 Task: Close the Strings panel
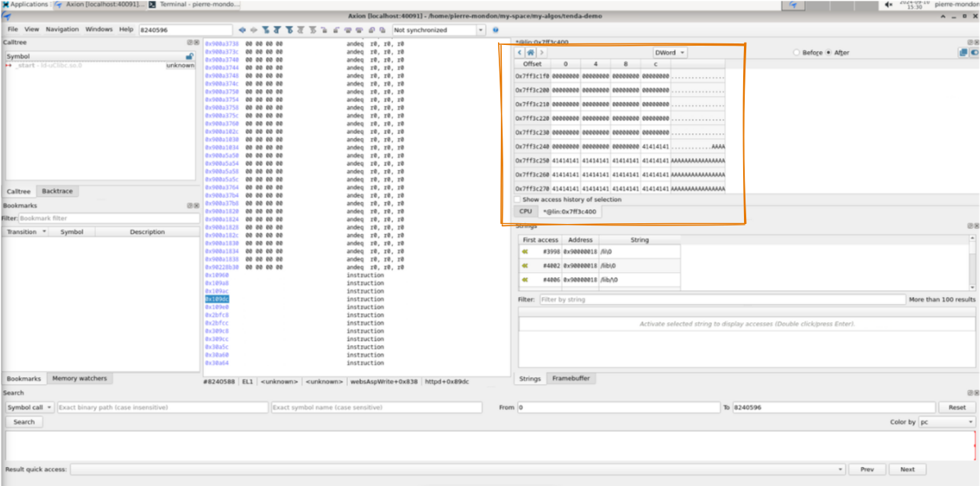click(x=976, y=226)
